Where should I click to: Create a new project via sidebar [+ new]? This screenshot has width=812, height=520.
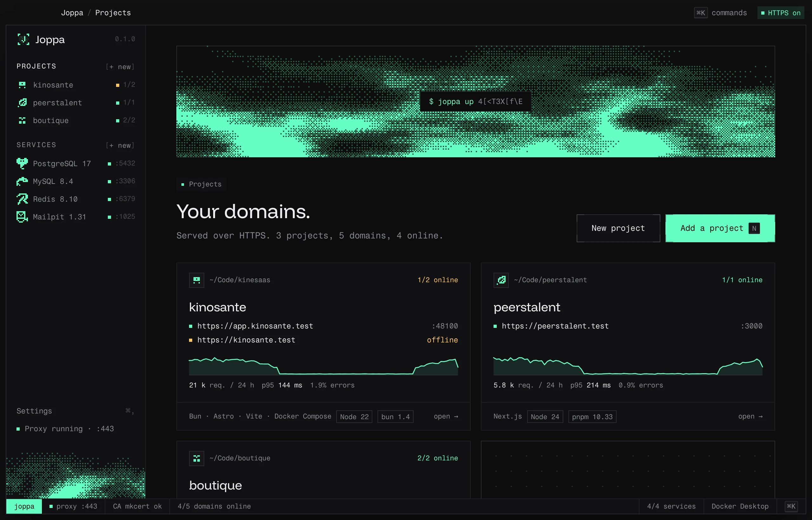coord(120,67)
